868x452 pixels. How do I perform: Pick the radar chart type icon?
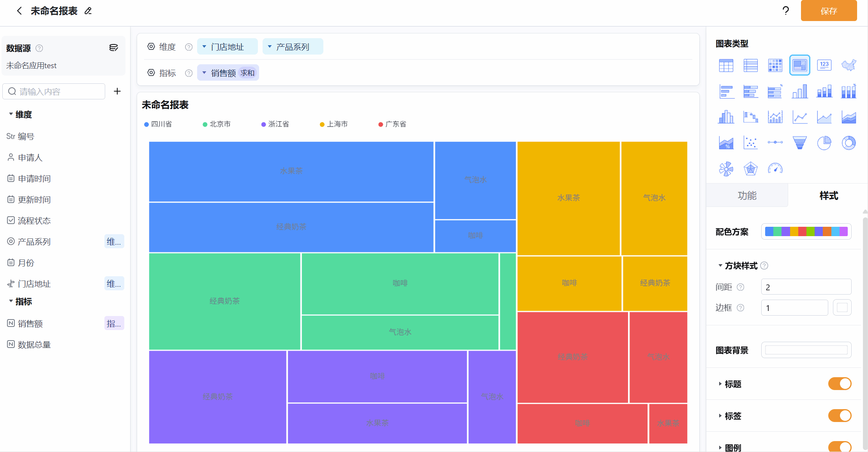click(x=750, y=169)
